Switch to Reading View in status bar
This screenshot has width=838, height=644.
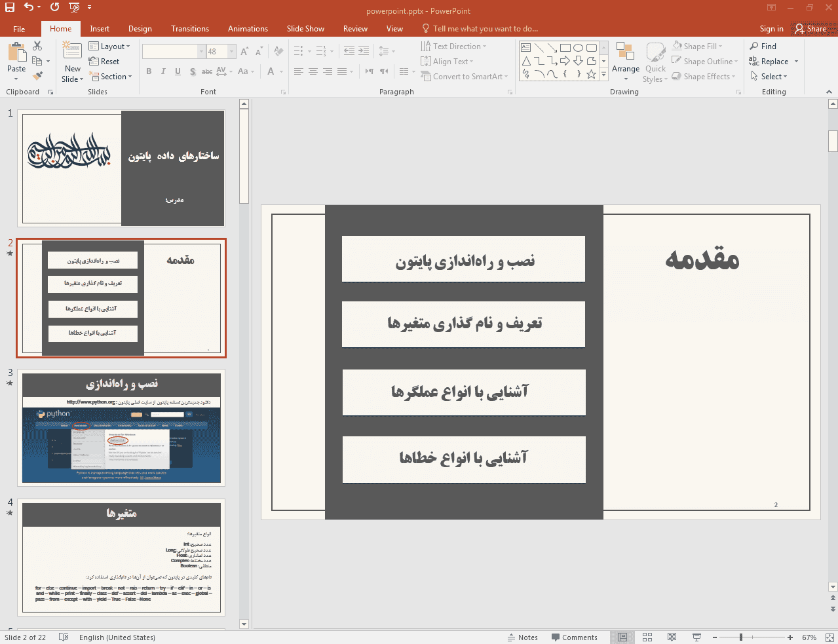click(672, 637)
